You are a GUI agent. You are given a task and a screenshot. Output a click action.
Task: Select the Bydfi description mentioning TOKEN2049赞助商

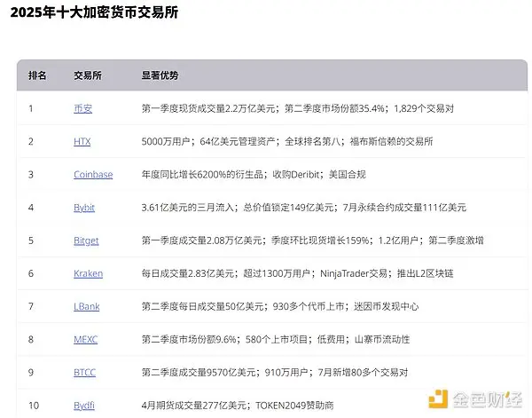tap(238, 405)
